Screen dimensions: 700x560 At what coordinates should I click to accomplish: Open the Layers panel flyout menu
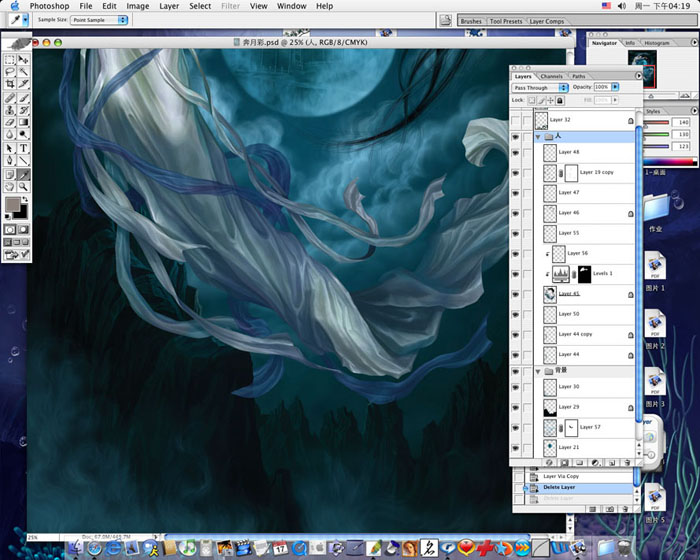[x=638, y=76]
